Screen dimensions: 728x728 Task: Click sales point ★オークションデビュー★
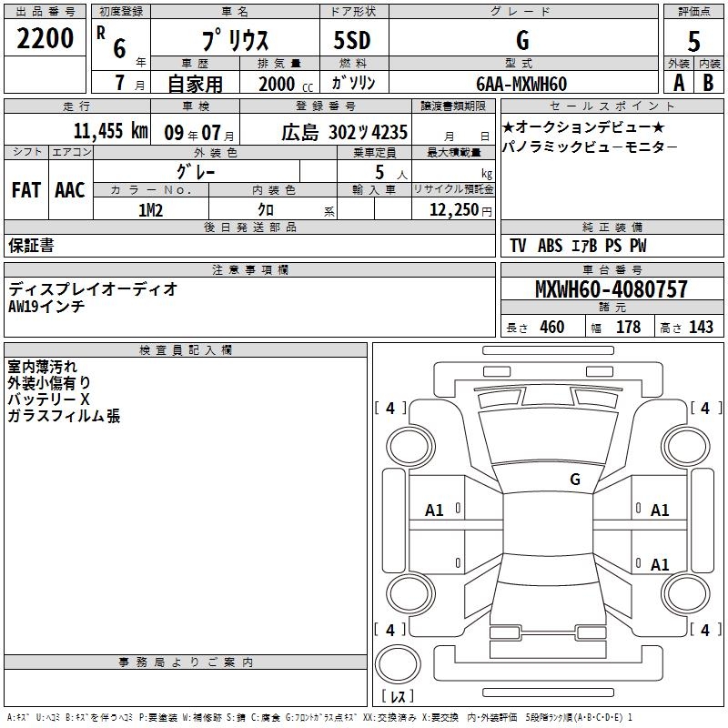(583, 126)
